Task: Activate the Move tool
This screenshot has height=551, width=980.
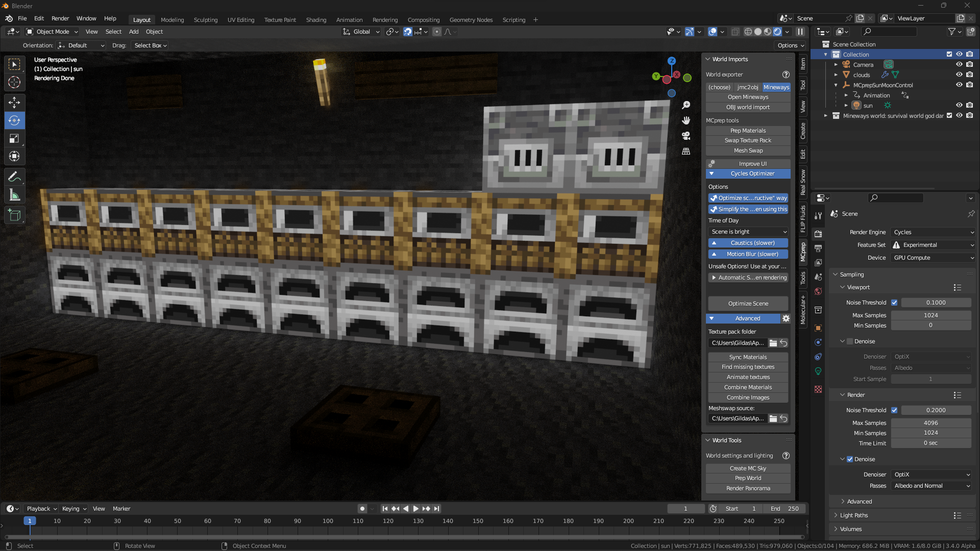Action: (x=14, y=103)
